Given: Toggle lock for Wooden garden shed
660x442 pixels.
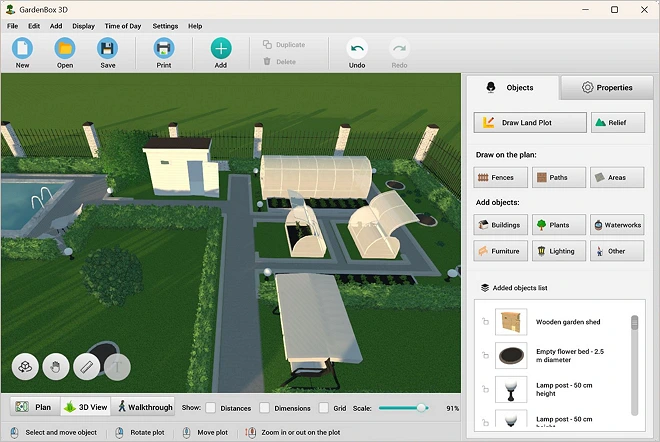Looking at the screenshot, I should (x=485, y=322).
